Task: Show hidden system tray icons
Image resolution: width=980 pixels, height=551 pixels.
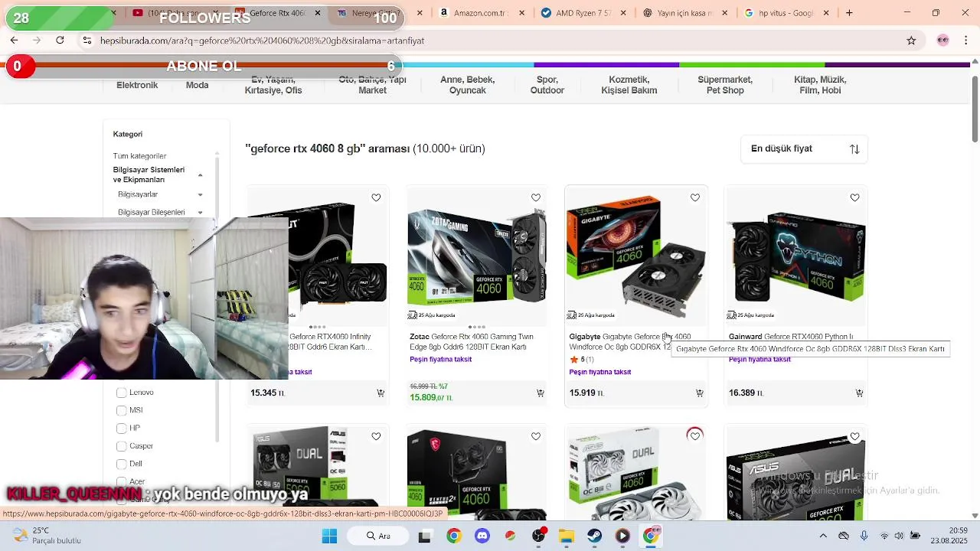Action: (x=823, y=536)
